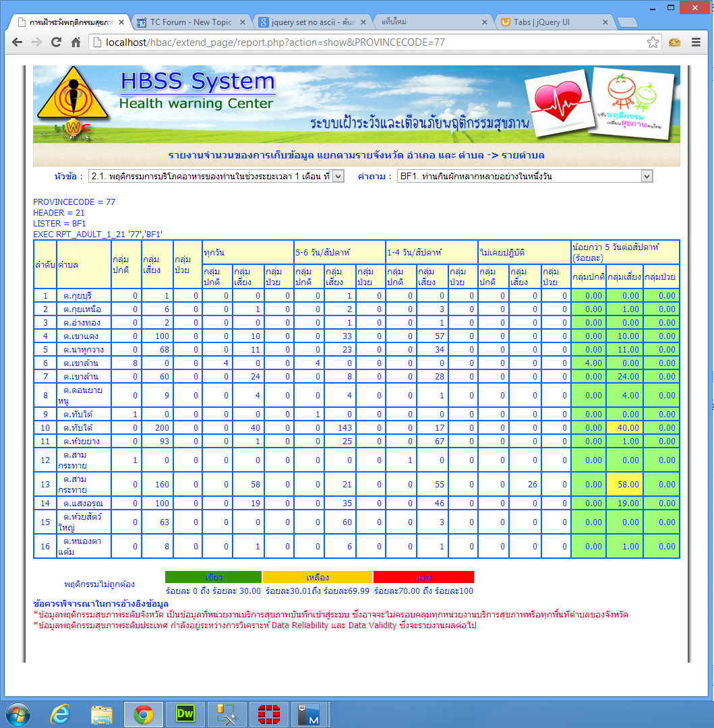The width and height of the screenshot is (714, 728).
Task: Click the ต.แสงอรุณ row name
Action: click(83, 504)
